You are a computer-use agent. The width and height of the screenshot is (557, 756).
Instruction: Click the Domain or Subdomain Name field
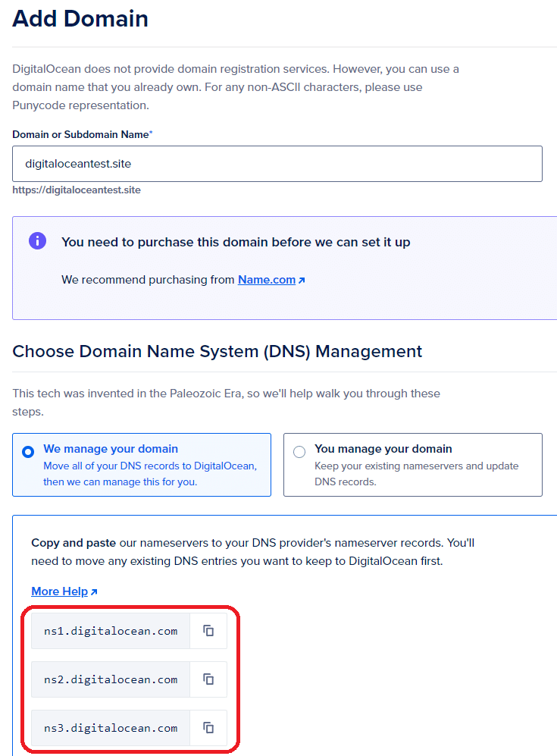pos(277,164)
